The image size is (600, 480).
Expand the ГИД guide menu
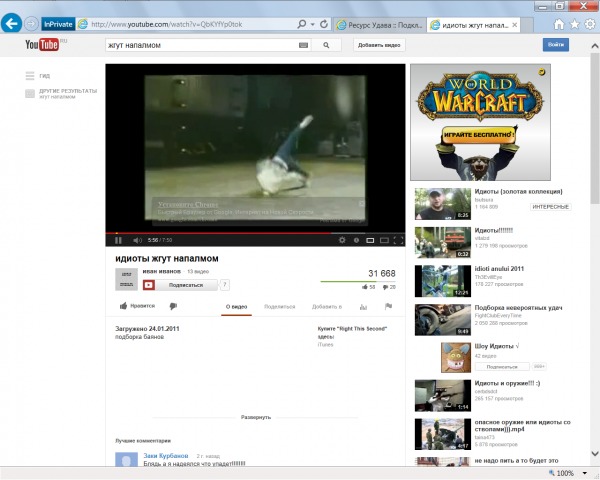pos(38,76)
